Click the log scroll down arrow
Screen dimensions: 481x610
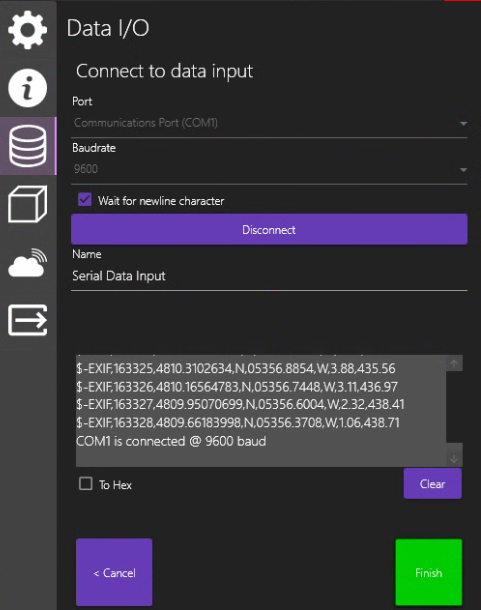point(454,458)
